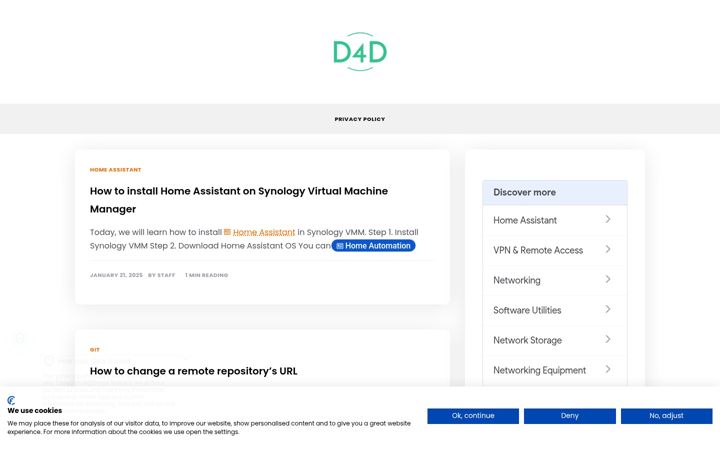Screen dimensions: 720x450
Task: Click the chevron next to Networking
Action: tap(608, 279)
